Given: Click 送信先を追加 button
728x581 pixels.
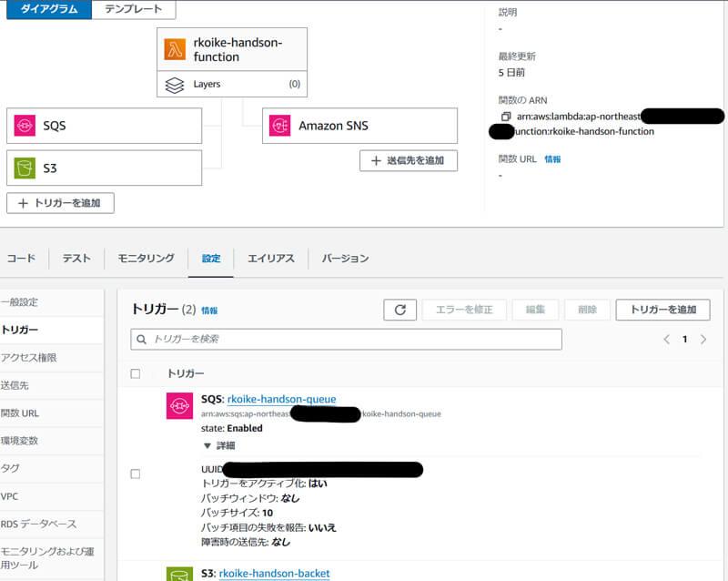Looking at the screenshot, I should pyautogui.click(x=409, y=161).
